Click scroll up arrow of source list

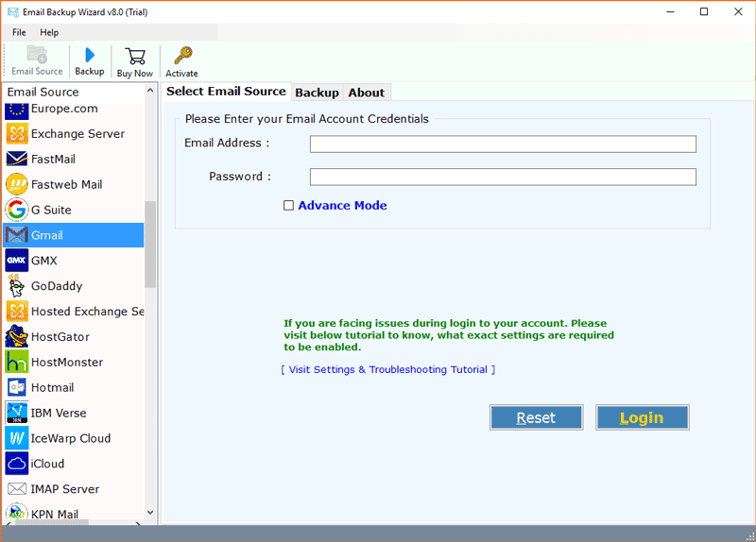[150, 91]
